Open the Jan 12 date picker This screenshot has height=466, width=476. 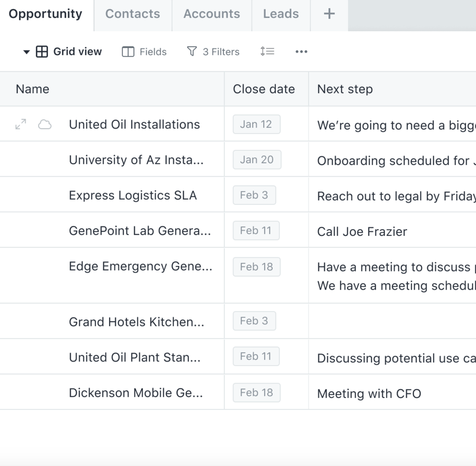click(x=256, y=124)
